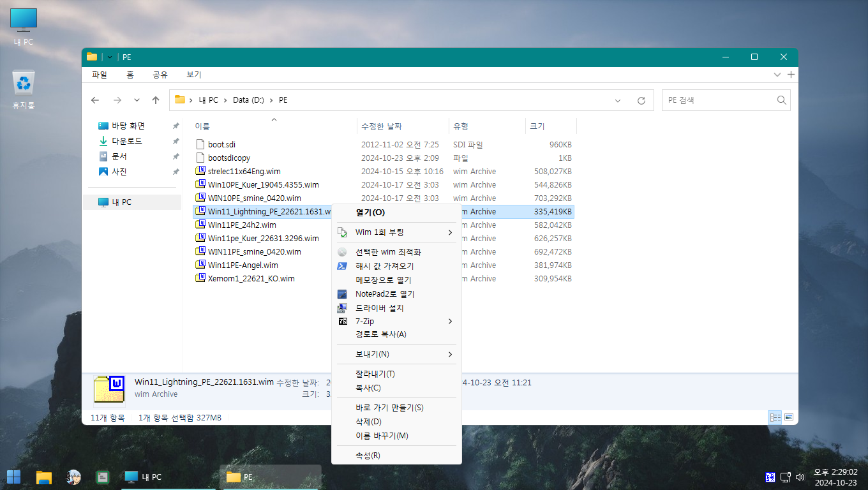Switch to the PE taskbar window
868x490 pixels.
coord(271,477)
